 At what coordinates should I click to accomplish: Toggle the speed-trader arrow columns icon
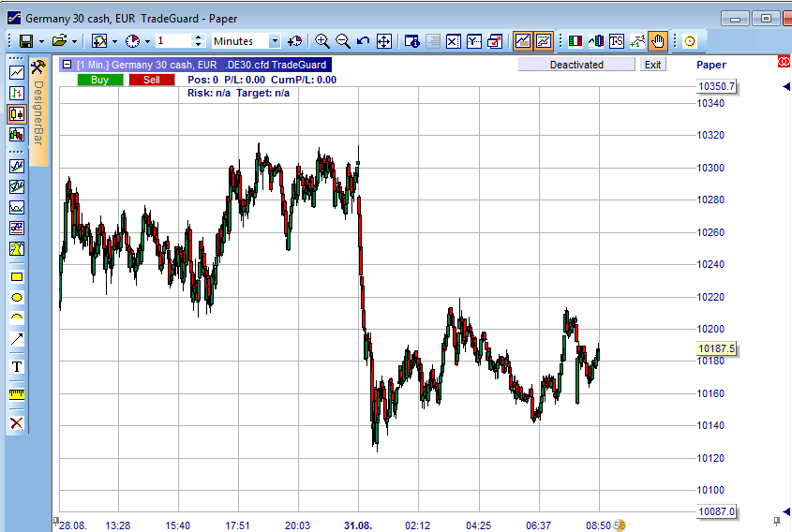tap(595, 41)
